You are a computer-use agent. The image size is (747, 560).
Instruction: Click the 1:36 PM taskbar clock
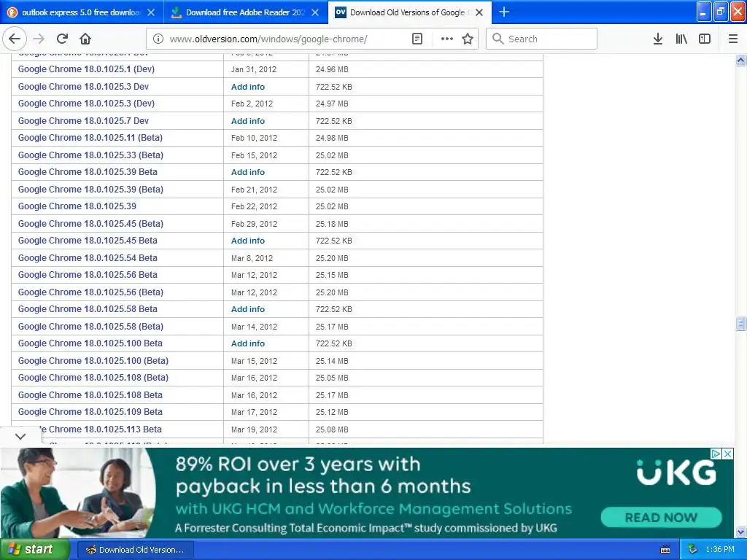coord(720,550)
